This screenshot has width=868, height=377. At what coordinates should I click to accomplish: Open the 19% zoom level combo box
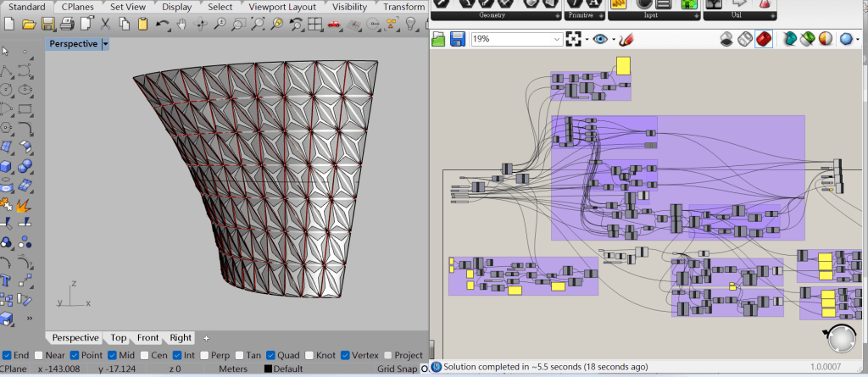click(x=517, y=39)
